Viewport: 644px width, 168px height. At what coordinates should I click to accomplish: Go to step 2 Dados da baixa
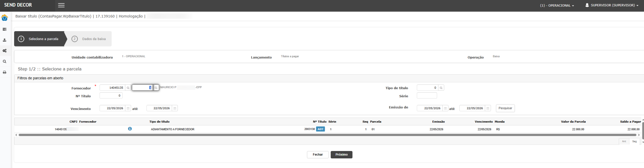coord(90,39)
